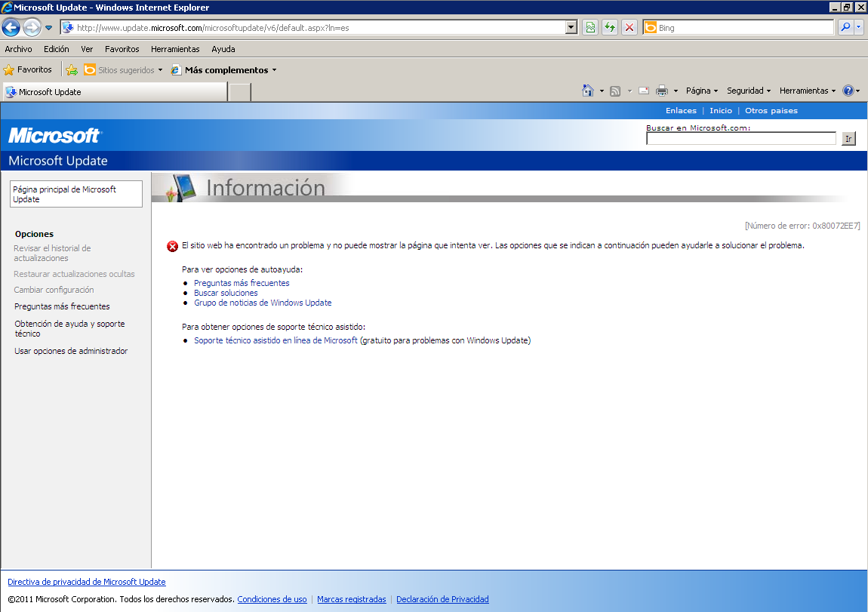This screenshot has width=868, height=612.
Task: Open a new blank tab
Action: 240,92
